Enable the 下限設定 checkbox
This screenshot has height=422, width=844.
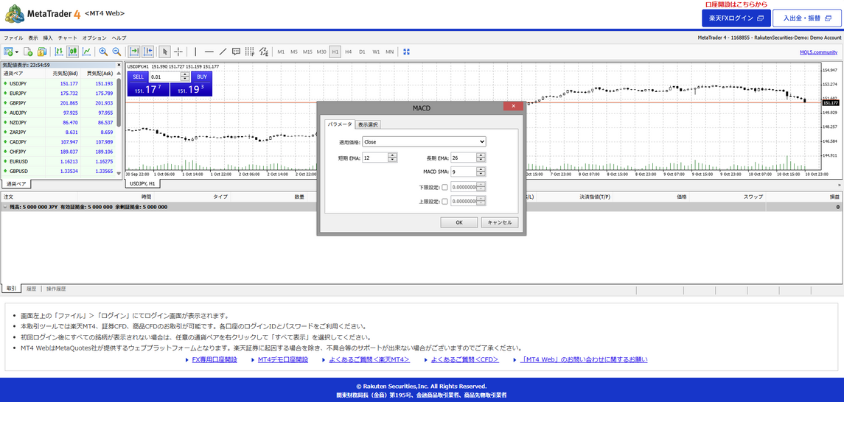point(444,187)
